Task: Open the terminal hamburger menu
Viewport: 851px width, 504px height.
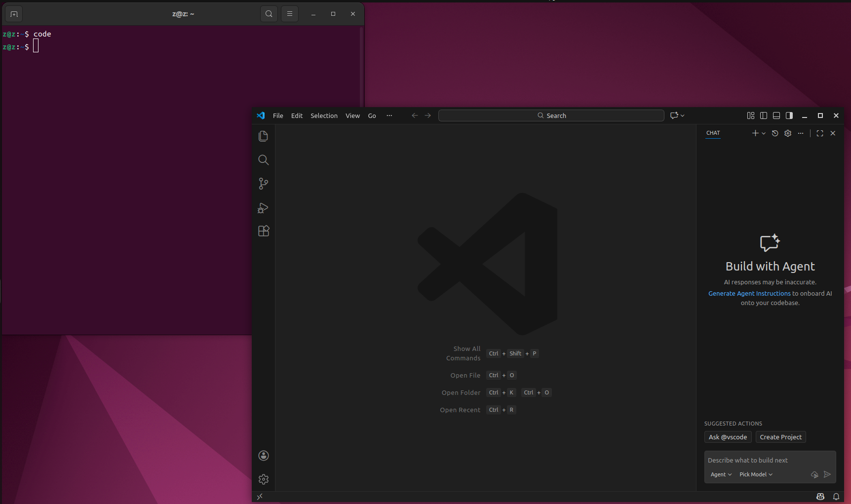Action: (x=290, y=14)
